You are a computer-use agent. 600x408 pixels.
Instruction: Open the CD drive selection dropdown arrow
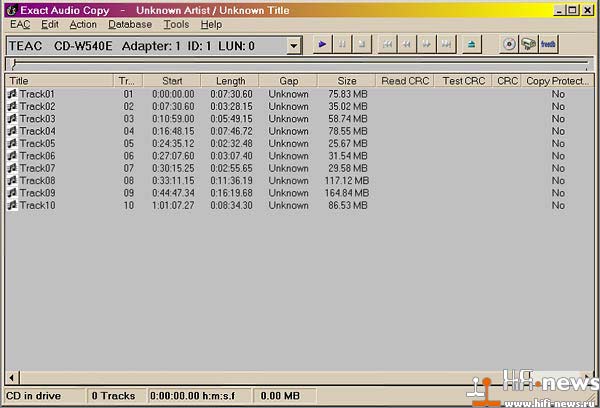[293, 46]
